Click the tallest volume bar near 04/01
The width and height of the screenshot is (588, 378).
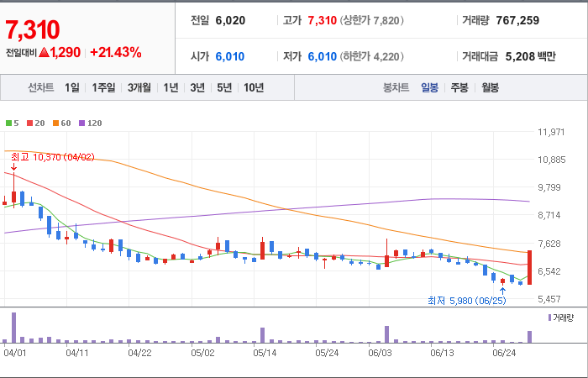coord(14,328)
